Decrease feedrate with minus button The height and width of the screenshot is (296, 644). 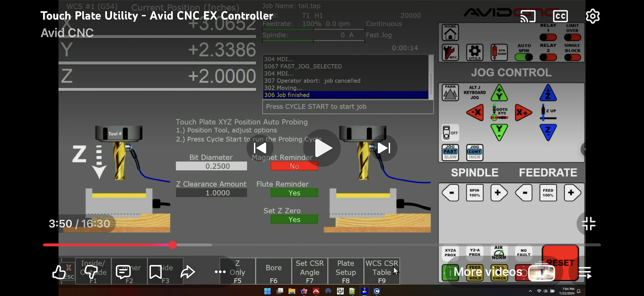524,193
